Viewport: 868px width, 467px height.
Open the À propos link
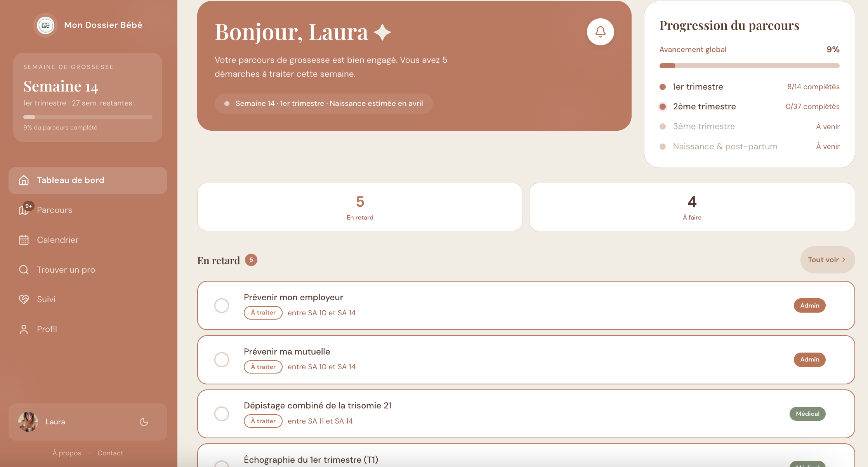[67, 453]
